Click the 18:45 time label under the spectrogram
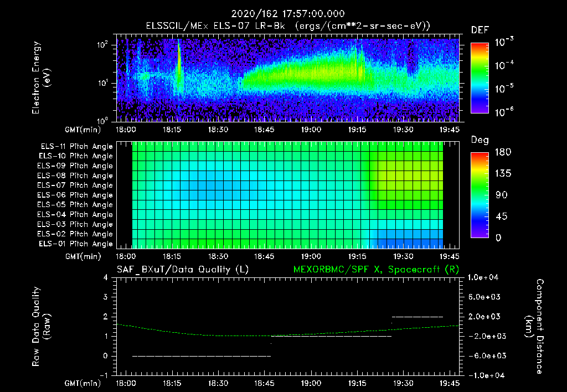The width and height of the screenshot is (567, 392). [x=264, y=130]
